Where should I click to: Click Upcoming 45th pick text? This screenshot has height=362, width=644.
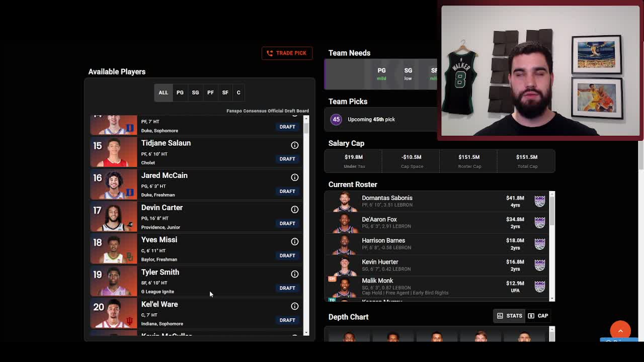tap(371, 119)
